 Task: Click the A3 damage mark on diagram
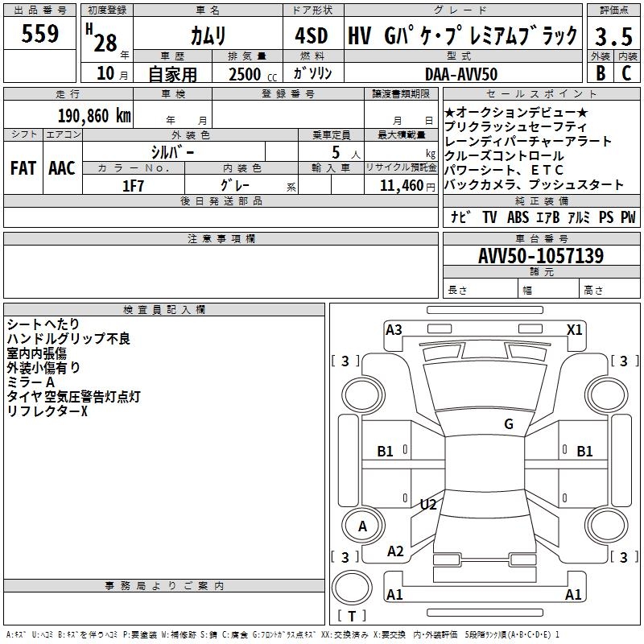pyautogui.click(x=394, y=329)
